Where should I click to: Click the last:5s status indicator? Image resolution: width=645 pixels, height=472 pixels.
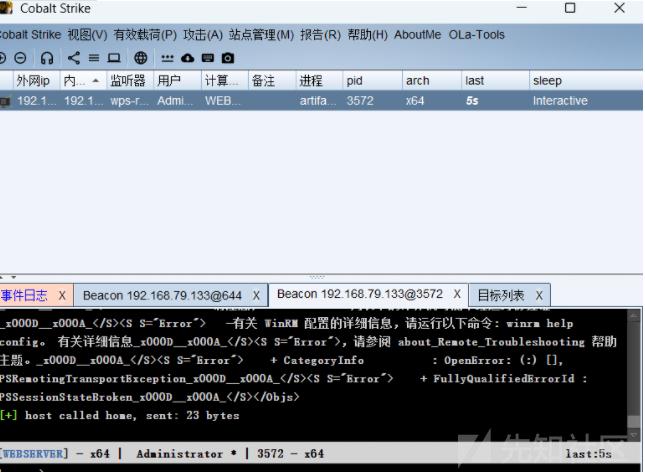pos(589,454)
